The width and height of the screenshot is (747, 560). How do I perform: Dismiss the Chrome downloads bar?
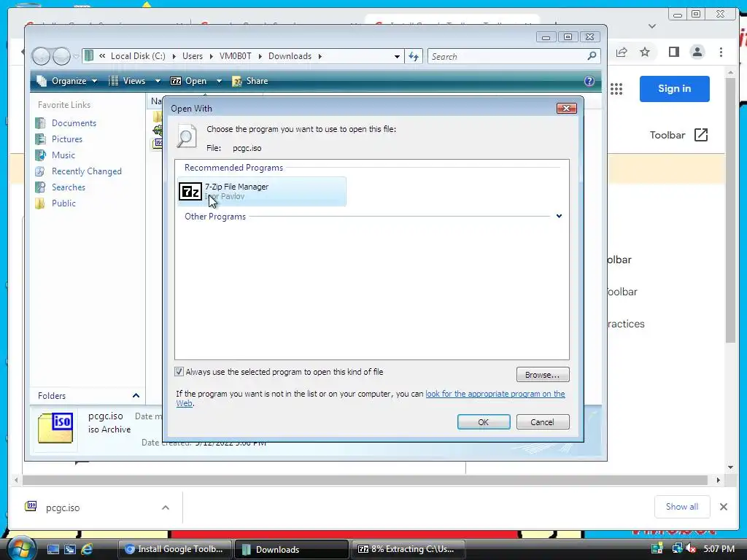point(723,507)
